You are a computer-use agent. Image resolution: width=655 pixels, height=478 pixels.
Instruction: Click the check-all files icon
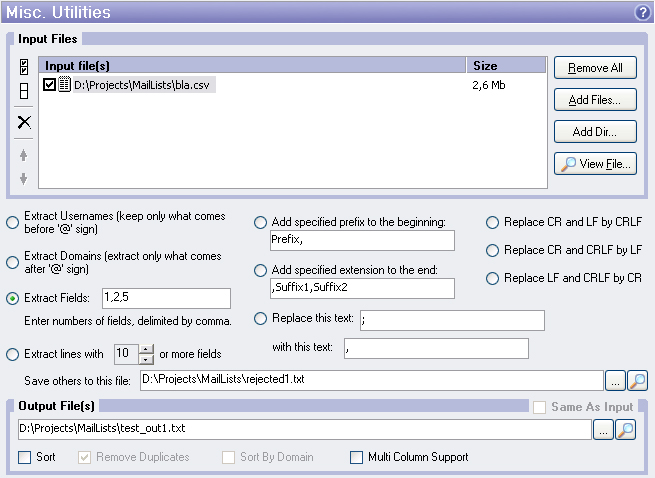click(x=24, y=68)
